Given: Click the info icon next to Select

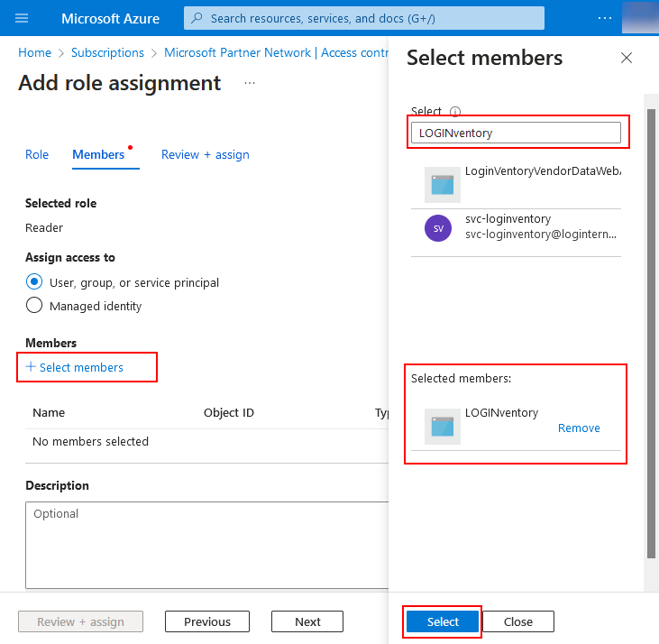Looking at the screenshot, I should click(x=455, y=112).
